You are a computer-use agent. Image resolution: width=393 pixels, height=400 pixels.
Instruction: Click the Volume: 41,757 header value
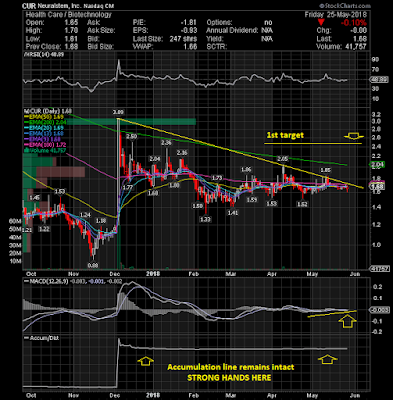click(x=342, y=47)
